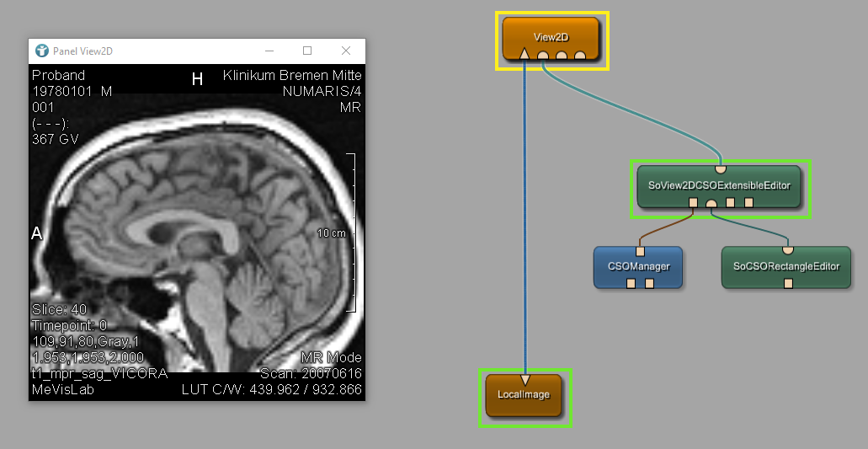Click CSOManager top square connector
The image size is (868, 449).
[x=641, y=251]
